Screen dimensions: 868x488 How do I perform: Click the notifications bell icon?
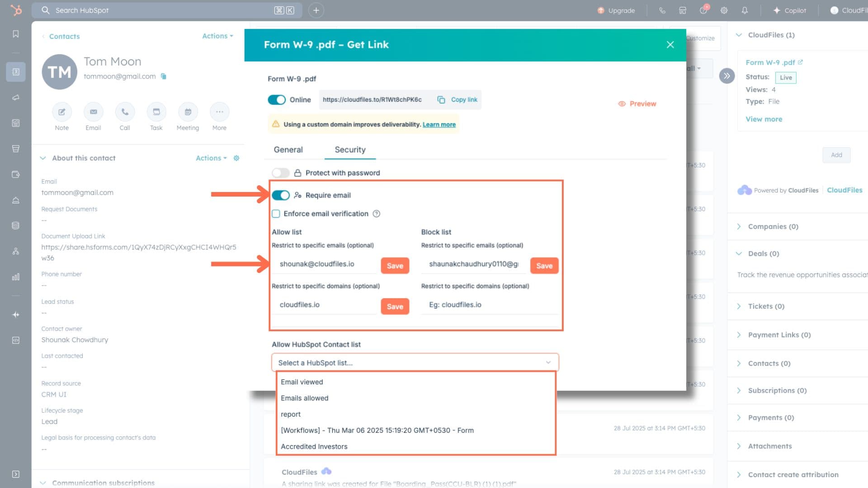pyautogui.click(x=745, y=10)
